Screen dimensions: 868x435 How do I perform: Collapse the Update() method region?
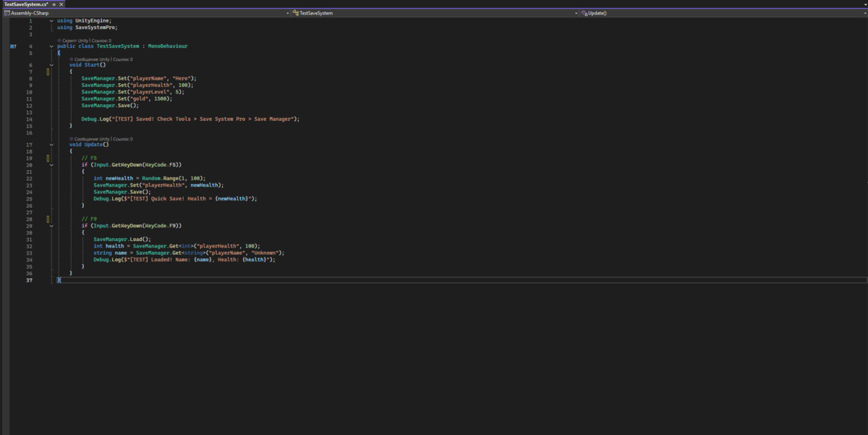tap(51, 144)
